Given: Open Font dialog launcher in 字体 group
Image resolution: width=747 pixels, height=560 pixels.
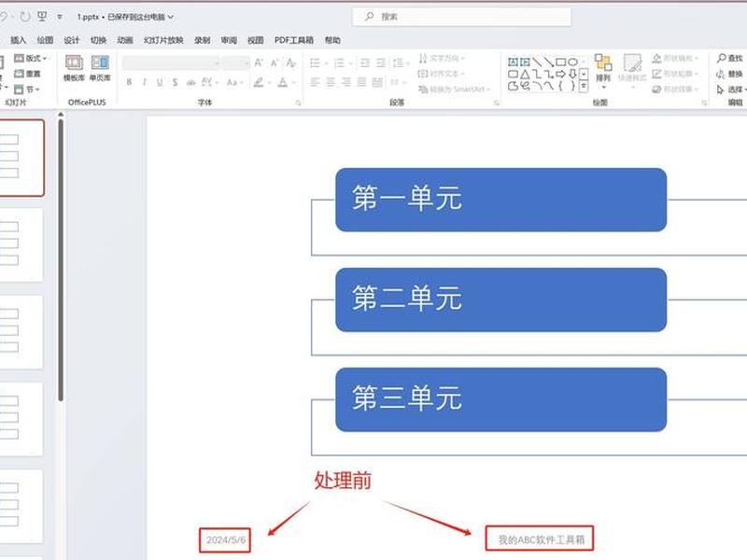Looking at the screenshot, I should click(x=298, y=103).
